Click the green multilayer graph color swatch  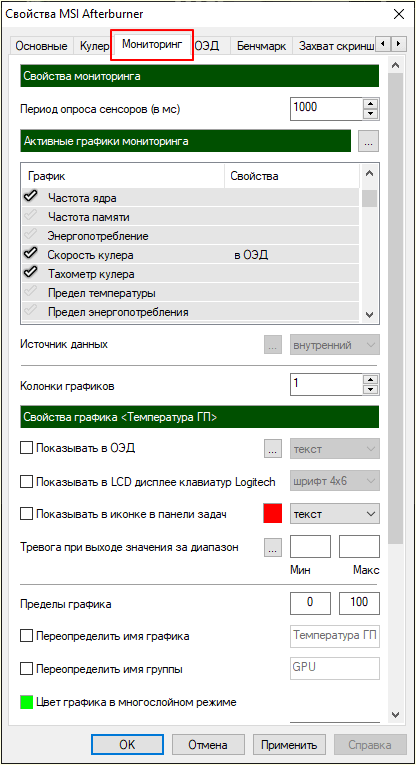coord(27,703)
